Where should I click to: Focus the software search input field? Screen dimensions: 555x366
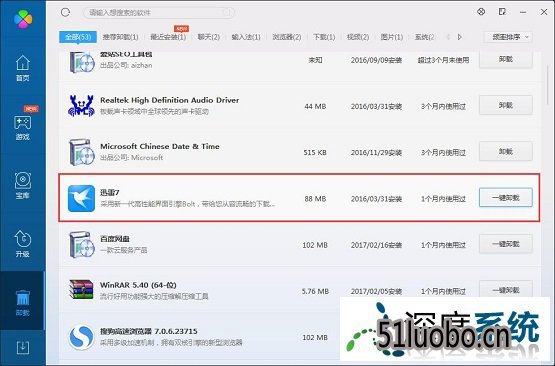(159, 13)
